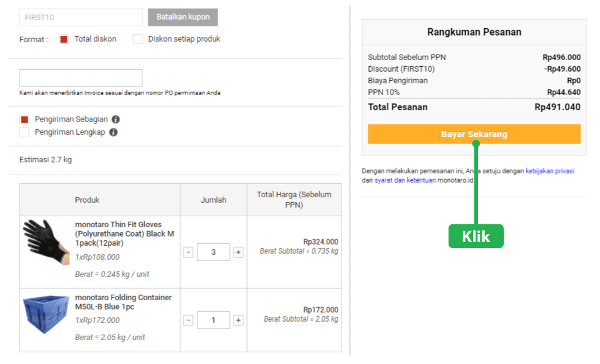This screenshot has width=600, height=364.
Task: Choose Pengiriman Sebagian shipping option
Action: 25,119
